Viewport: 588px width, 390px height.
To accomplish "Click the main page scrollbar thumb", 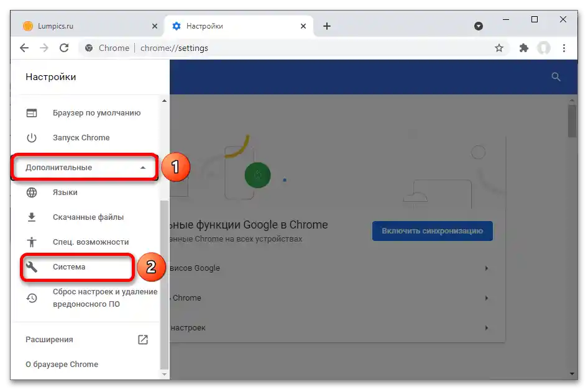I will click(571, 121).
